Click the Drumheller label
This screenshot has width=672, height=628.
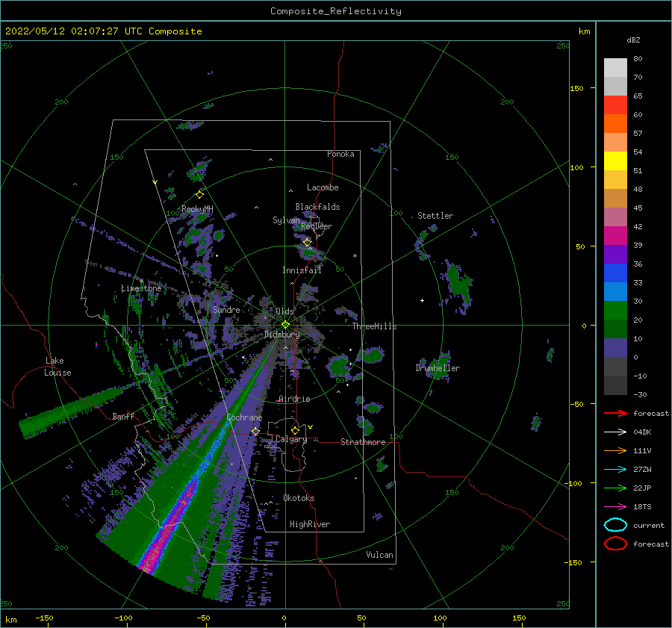point(438,368)
